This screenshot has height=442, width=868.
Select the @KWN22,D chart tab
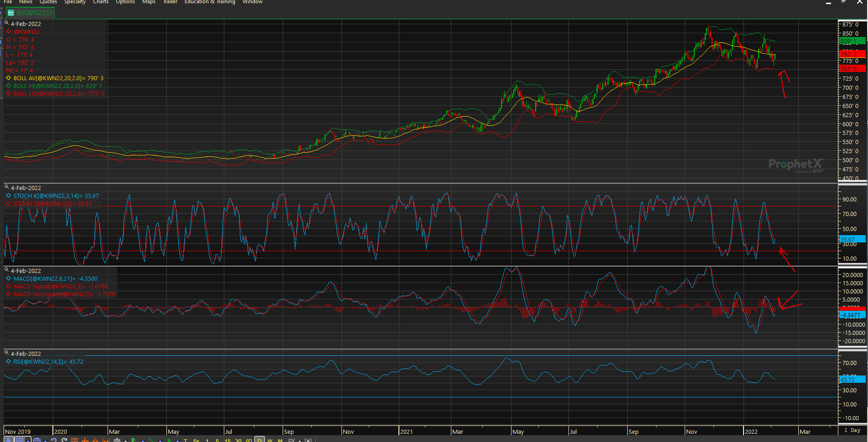(30, 13)
